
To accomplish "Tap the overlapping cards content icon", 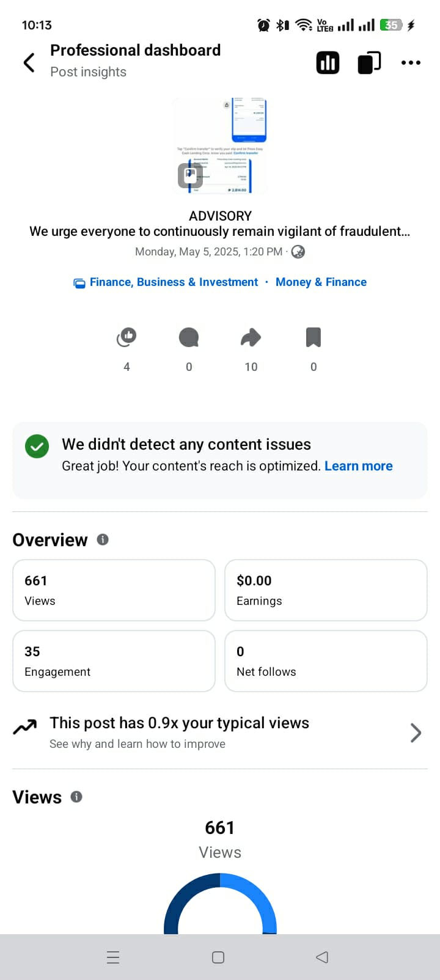I will point(369,62).
